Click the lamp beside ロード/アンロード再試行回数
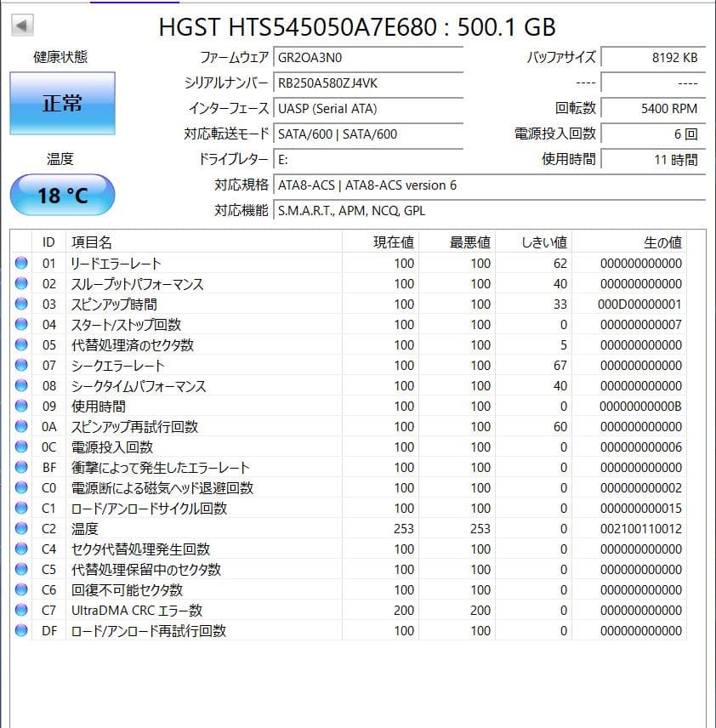This screenshot has width=716, height=728. (x=20, y=630)
